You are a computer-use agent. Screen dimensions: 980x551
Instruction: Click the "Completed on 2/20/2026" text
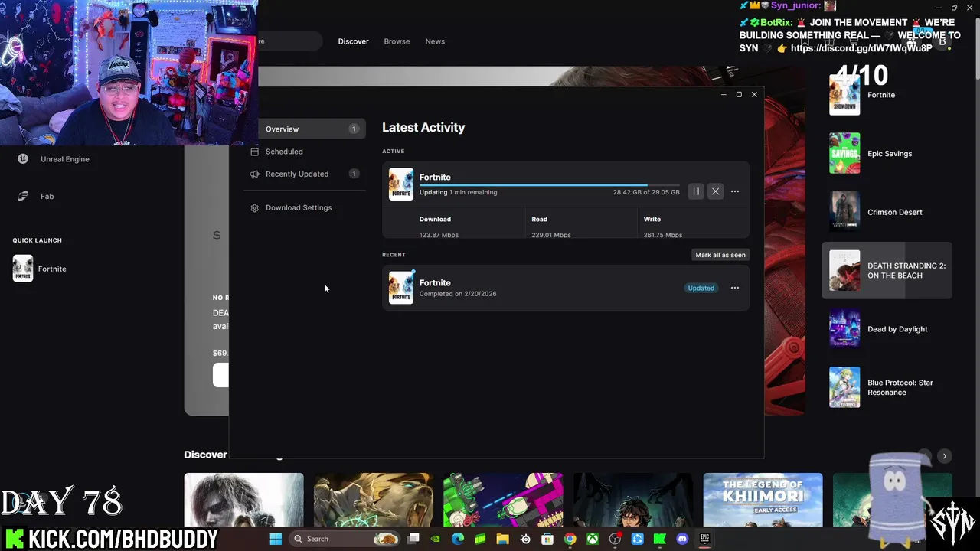click(x=458, y=294)
